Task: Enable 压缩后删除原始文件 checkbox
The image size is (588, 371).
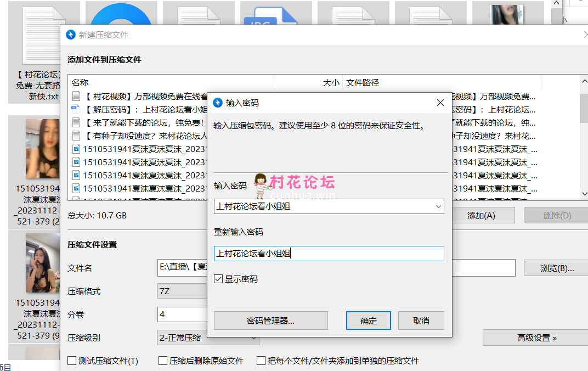Action: click(163, 361)
